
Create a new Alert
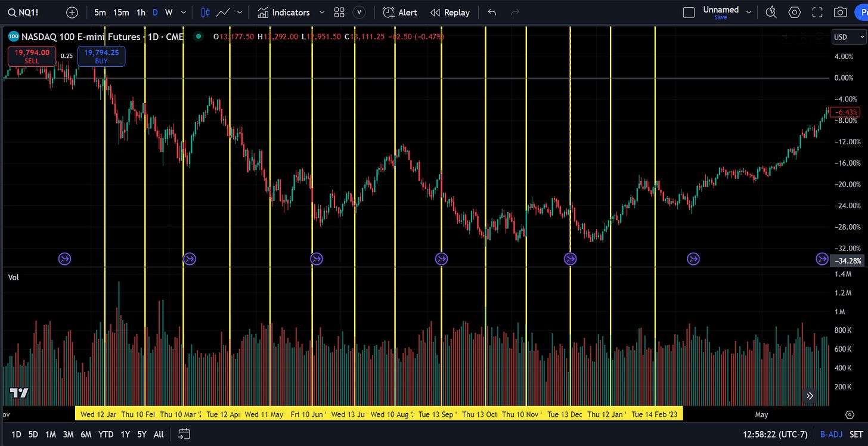pos(400,12)
